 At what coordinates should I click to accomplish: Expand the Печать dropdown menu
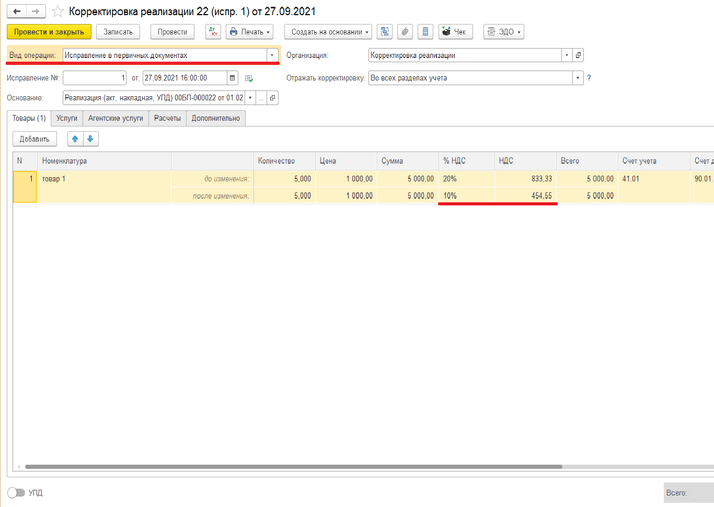tap(250, 32)
